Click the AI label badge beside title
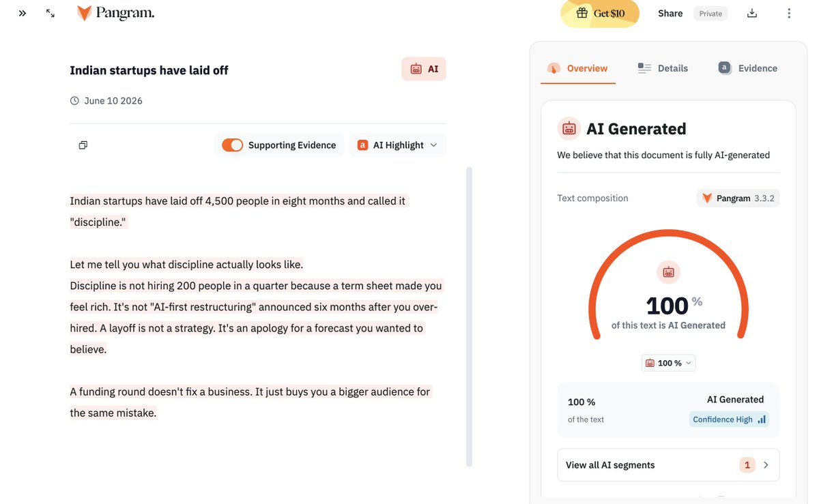 (x=424, y=69)
